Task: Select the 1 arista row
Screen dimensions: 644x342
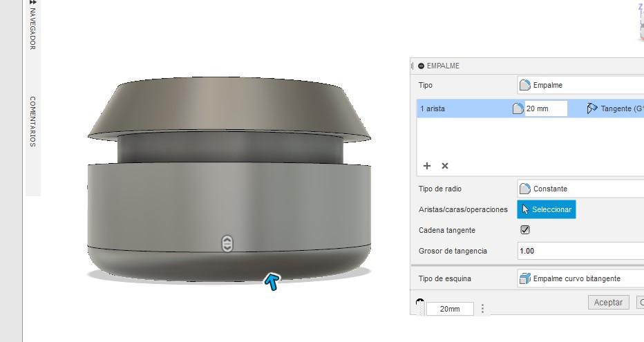Action: point(530,108)
